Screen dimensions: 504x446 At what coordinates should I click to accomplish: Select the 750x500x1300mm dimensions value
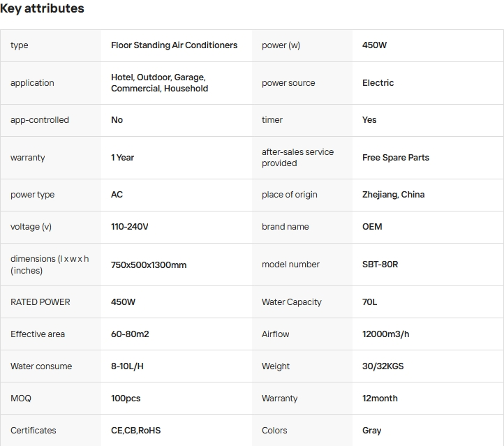coord(148,265)
